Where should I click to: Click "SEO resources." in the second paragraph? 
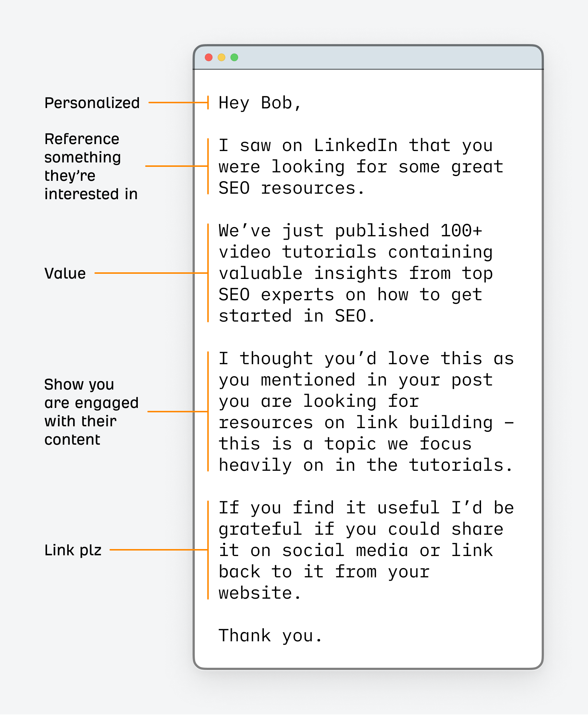tap(291, 188)
